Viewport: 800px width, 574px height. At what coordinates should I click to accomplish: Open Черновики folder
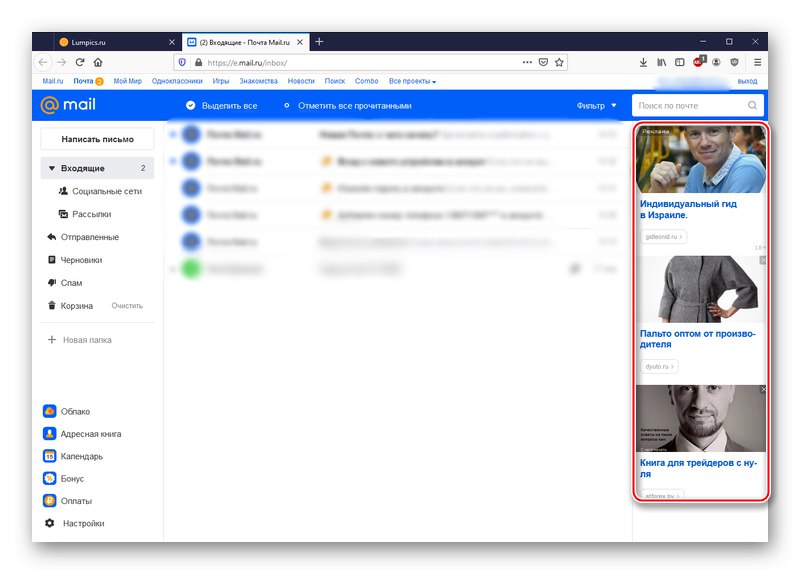point(74,260)
